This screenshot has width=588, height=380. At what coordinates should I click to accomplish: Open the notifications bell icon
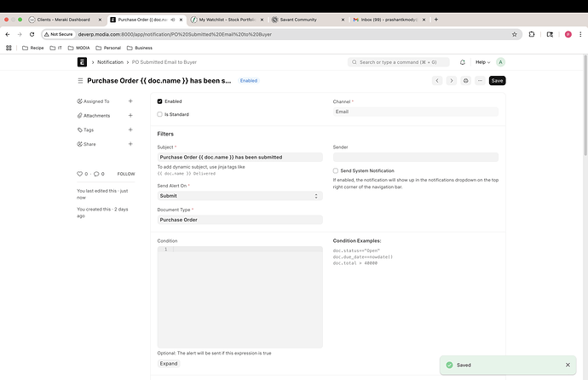(x=463, y=62)
